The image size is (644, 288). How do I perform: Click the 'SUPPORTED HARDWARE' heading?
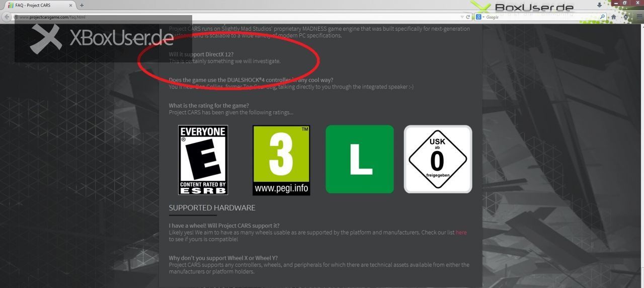212,208
